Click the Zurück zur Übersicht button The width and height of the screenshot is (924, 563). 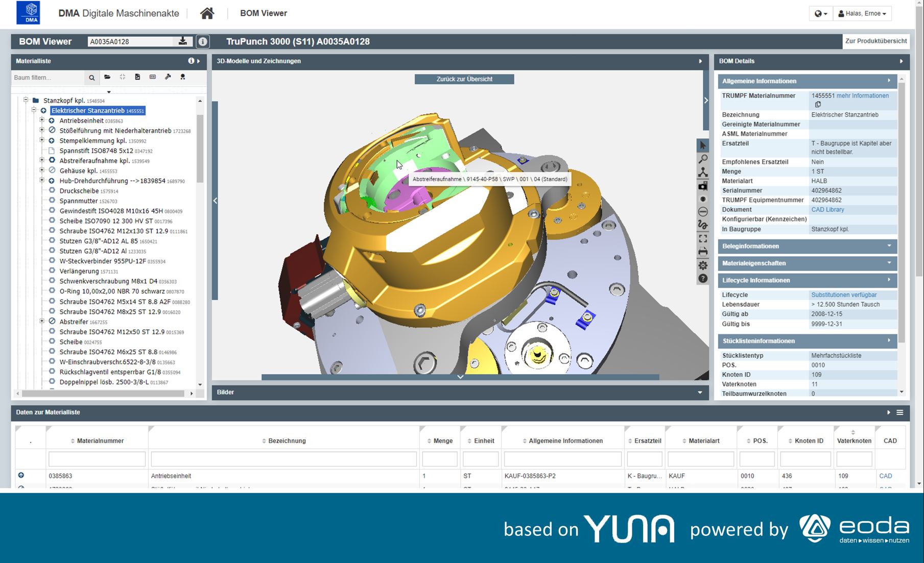click(x=464, y=79)
